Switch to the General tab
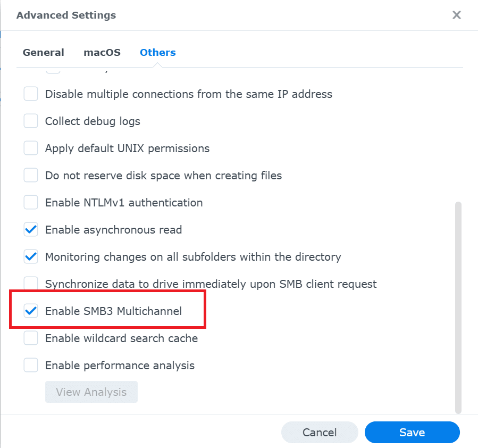Screen dimensions: 478x448 (x=43, y=53)
